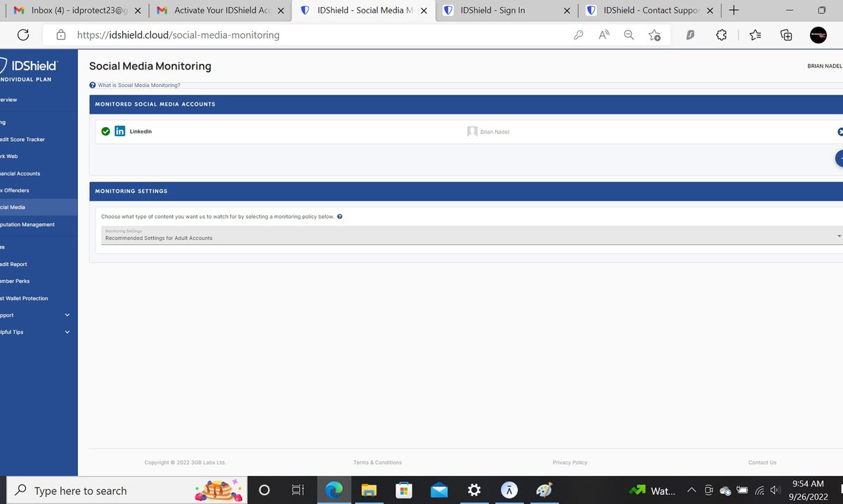Start Read aloud from the browser toolbar
The image size is (843, 504).
[603, 34]
